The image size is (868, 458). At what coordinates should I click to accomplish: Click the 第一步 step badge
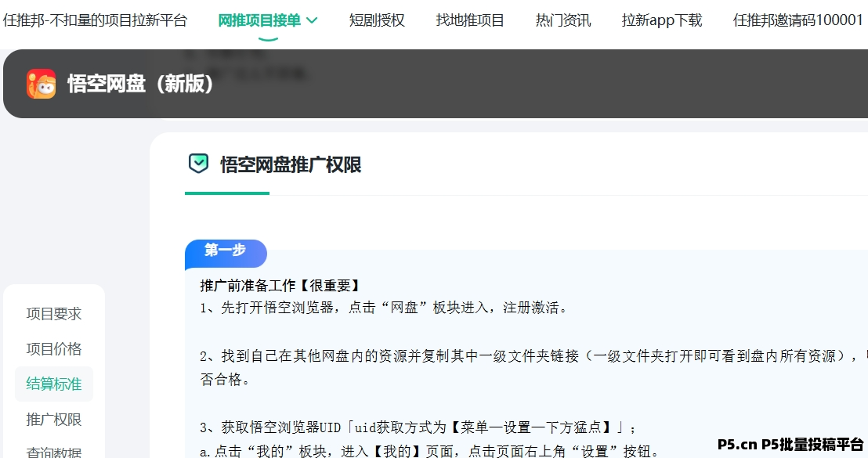(x=226, y=253)
